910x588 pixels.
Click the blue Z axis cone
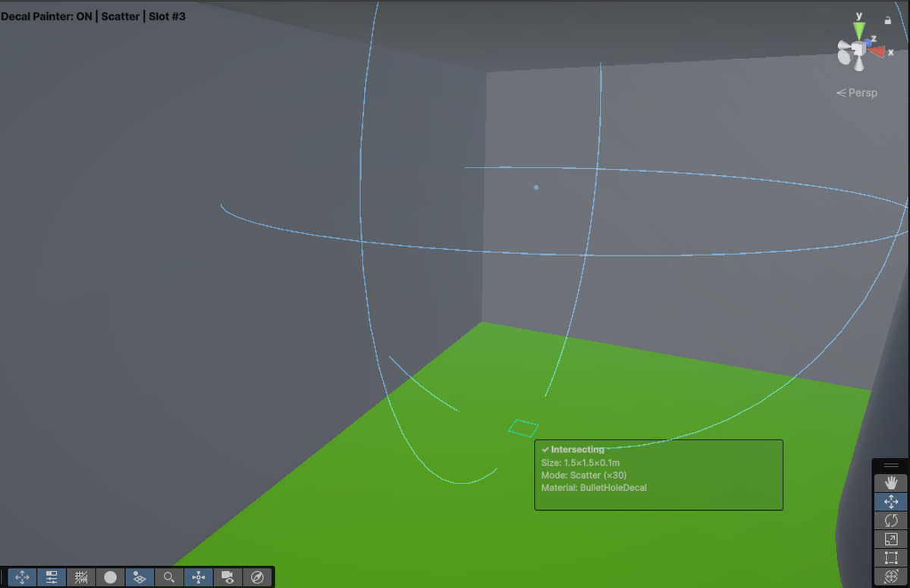[x=868, y=42]
